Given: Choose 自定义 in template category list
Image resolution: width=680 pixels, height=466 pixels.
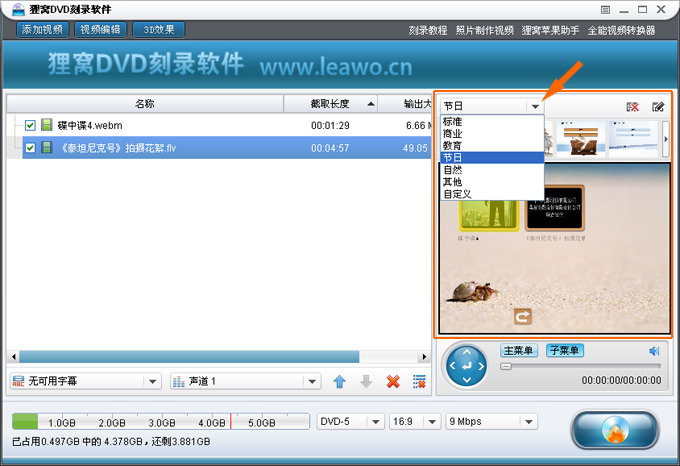Looking at the screenshot, I should coord(492,194).
